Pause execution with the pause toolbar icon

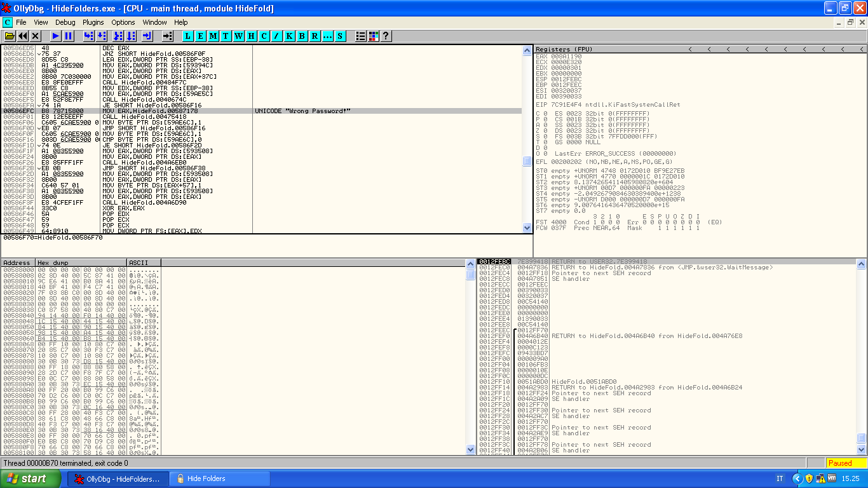click(x=69, y=36)
